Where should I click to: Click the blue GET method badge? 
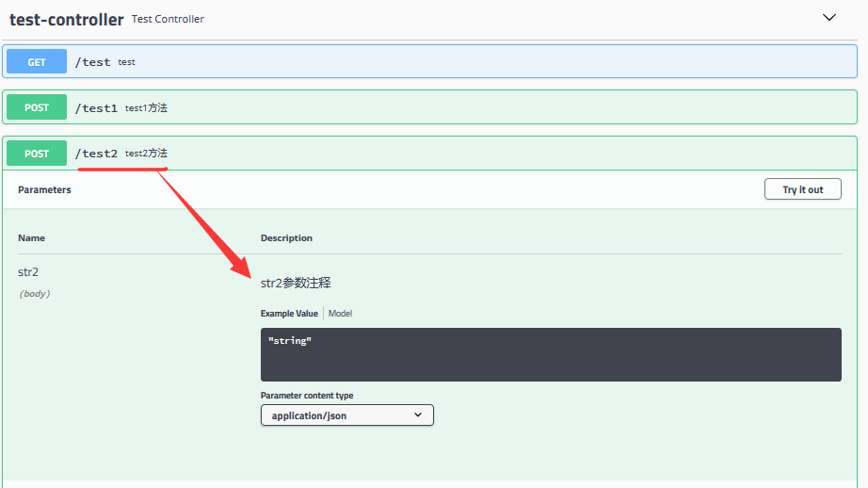(x=37, y=62)
